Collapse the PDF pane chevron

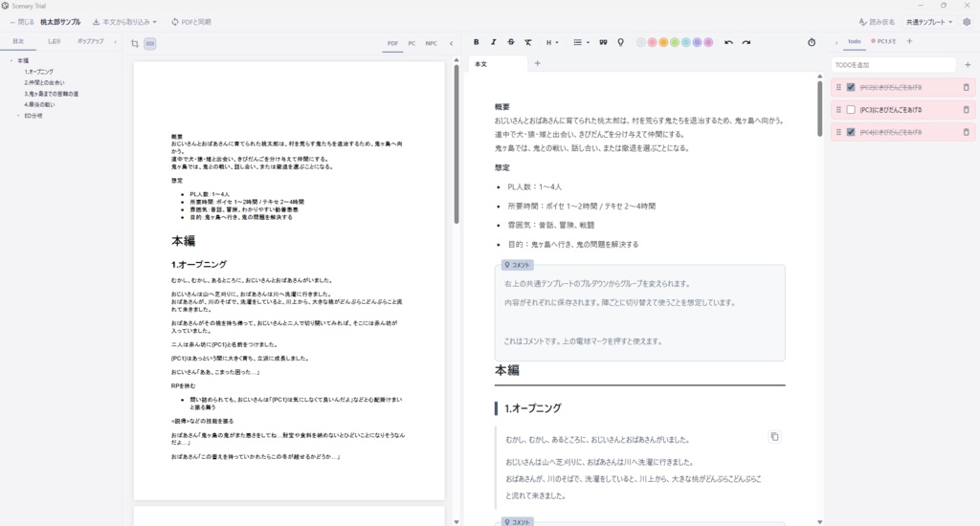pos(452,43)
